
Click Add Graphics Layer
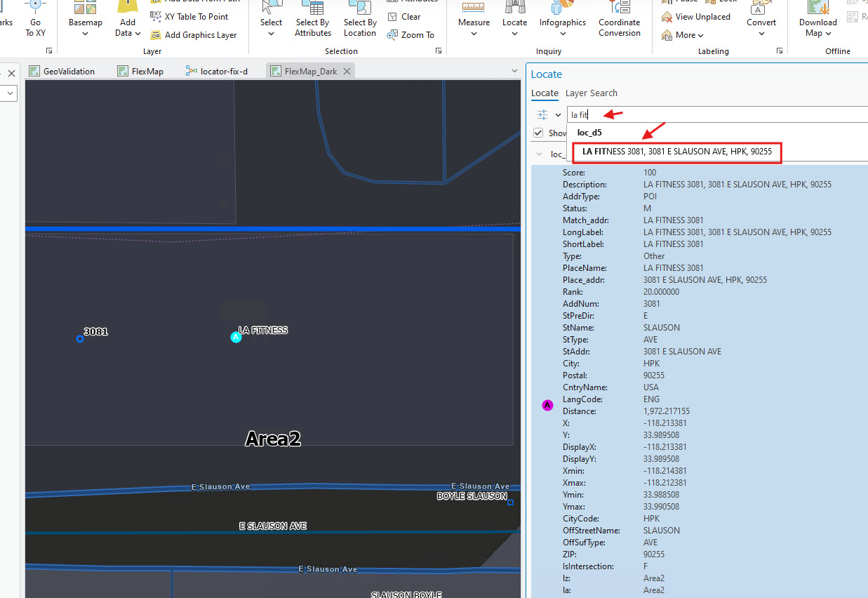coord(194,34)
